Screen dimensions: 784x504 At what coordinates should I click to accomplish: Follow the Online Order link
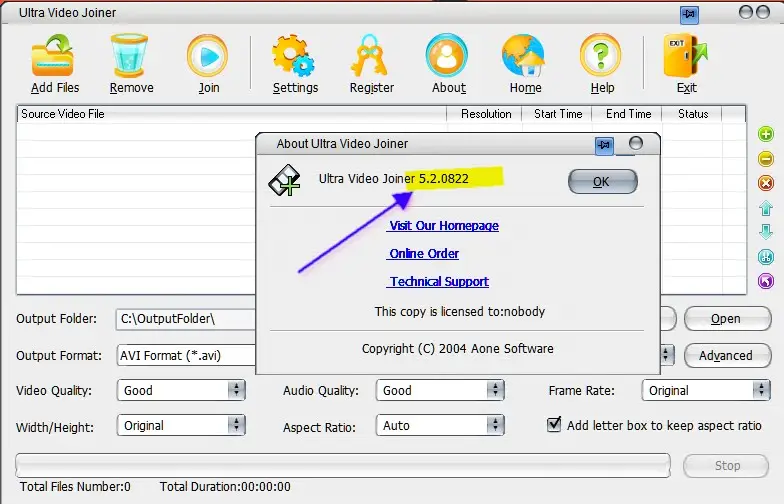424,254
